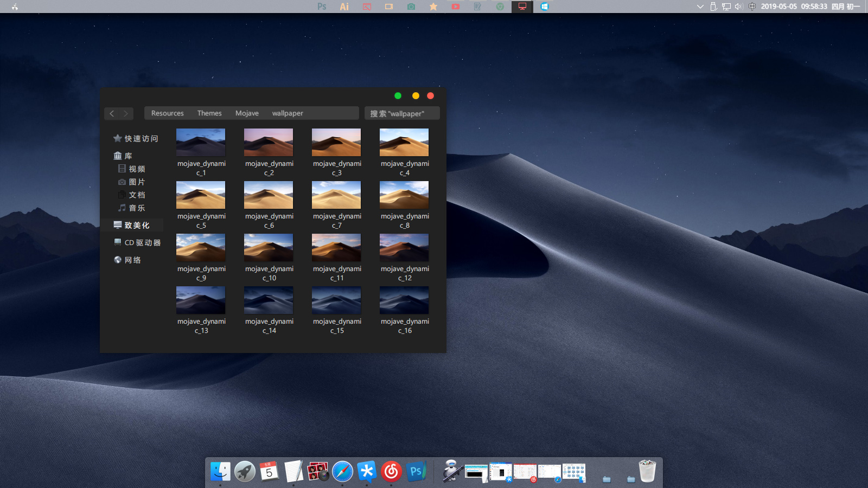Click the USB safely-remove tray icon

(x=713, y=7)
